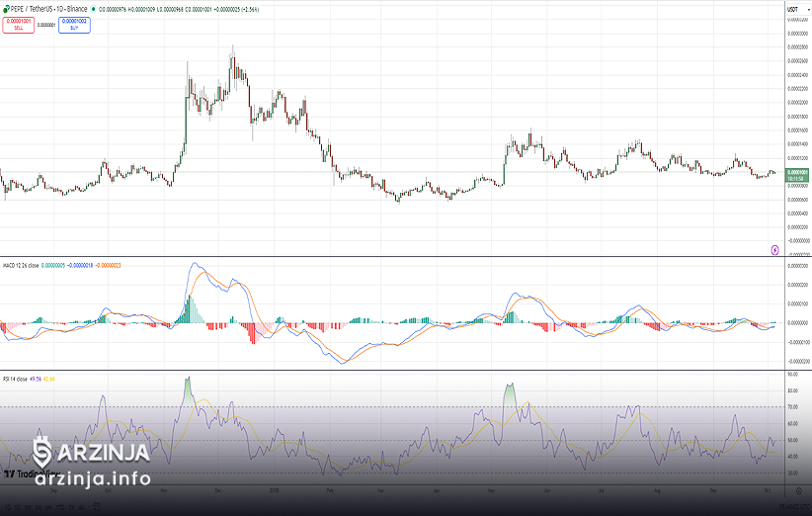Click the RSI pane value axis
Viewport: 812px width, 516px height.
pyautogui.click(x=796, y=425)
